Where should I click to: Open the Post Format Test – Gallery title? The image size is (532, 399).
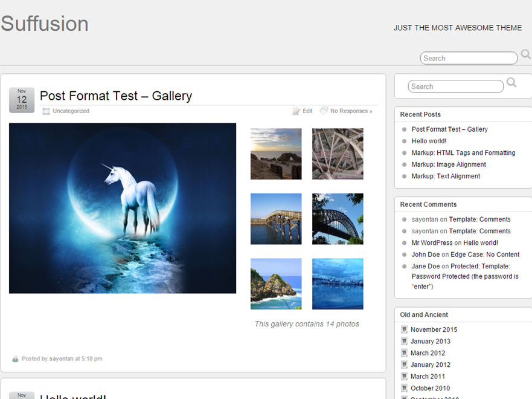(116, 96)
